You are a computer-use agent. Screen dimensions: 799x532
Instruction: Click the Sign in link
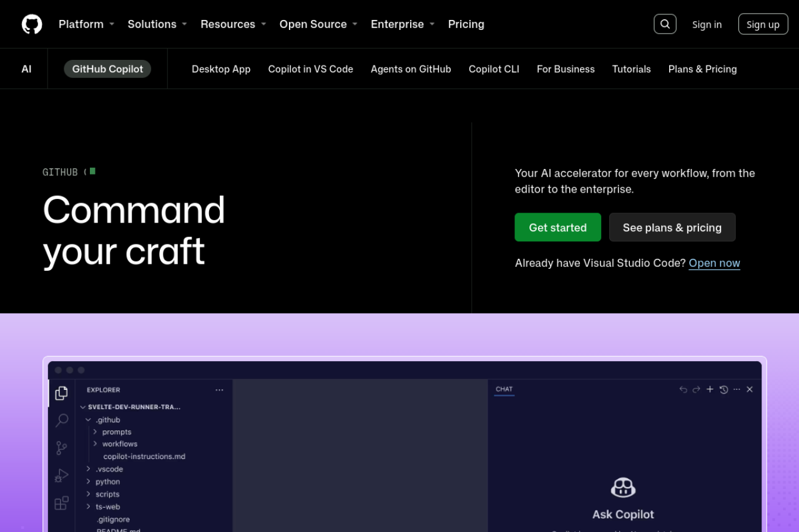(707, 24)
